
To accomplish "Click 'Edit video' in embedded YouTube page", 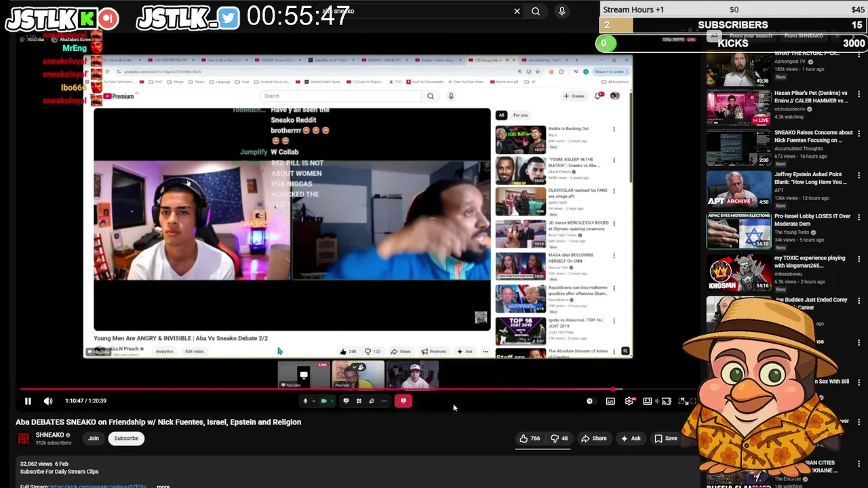I will coord(194,352).
